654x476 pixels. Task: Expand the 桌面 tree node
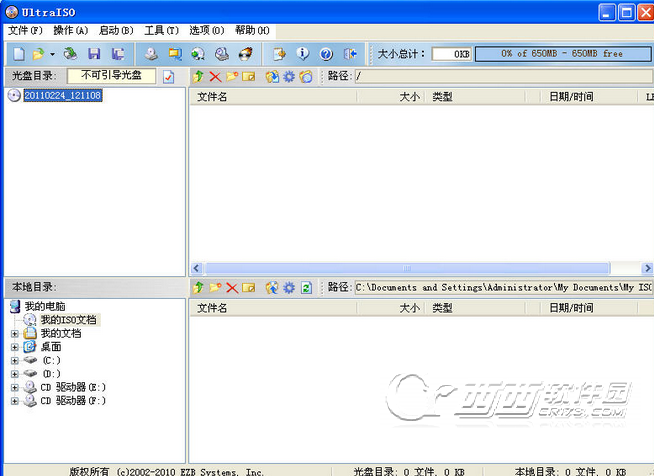coord(15,347)
